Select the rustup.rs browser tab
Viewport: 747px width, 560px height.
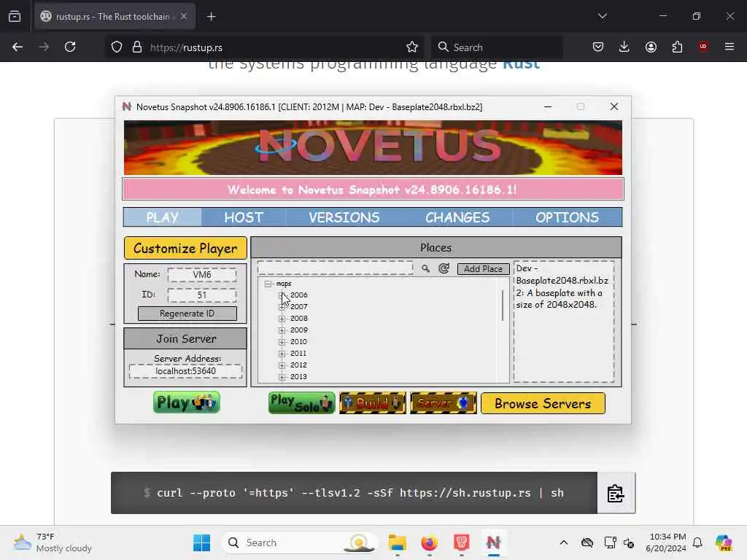point(115,17)
